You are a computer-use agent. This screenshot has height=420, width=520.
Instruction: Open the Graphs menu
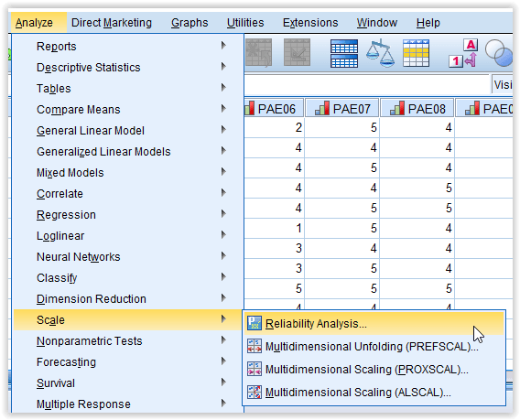click(x=190, y=23)
